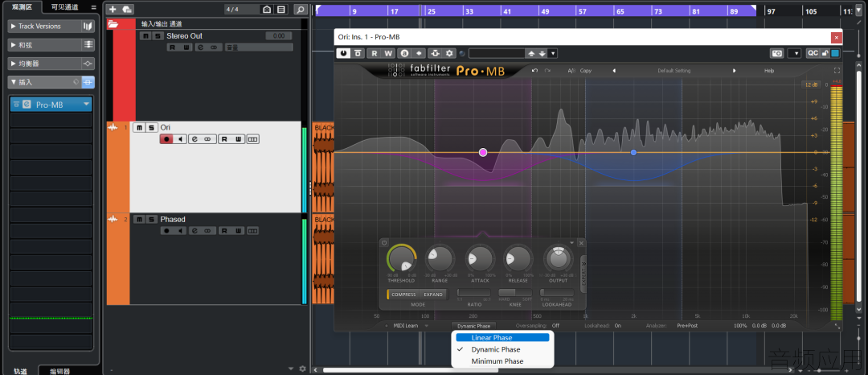Switch the A/B setting in the plugin header
Screen dimensions: 868x375
(404, 53)
